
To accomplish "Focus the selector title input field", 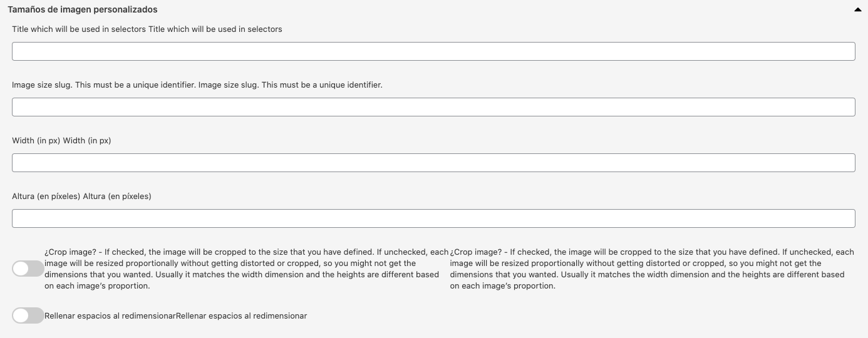I will (x=433, y=51).
